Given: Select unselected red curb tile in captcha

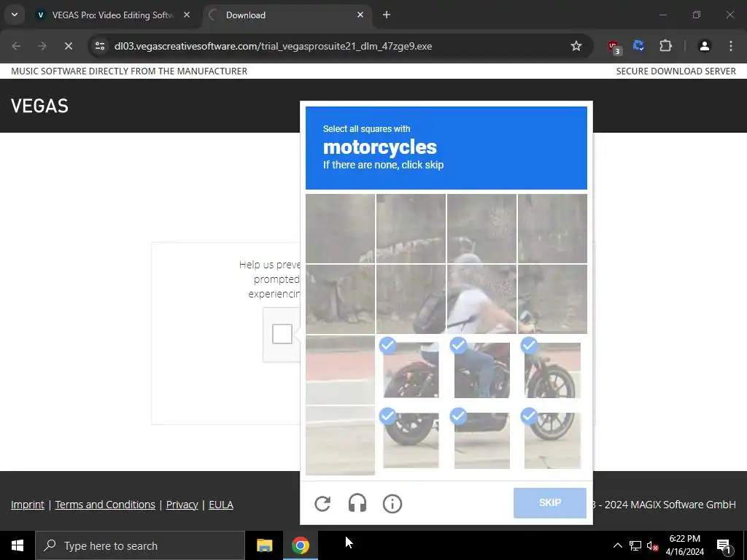Looking at the screenshot, I should click(340, 370).
